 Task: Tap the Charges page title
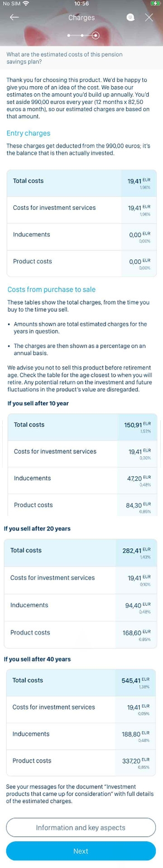[x=81, y=18]
